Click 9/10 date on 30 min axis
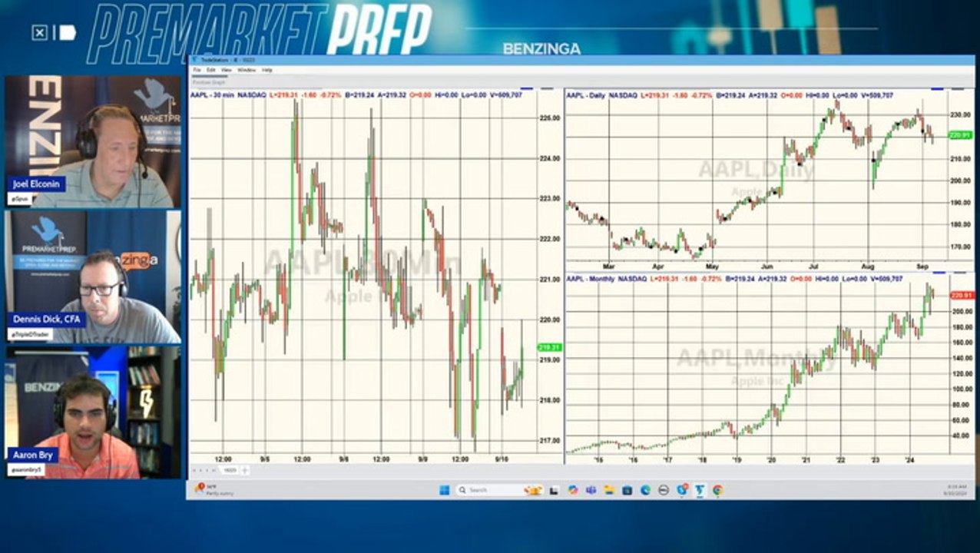This screenshot has width=980, height=553. click(x=500, y=459)
